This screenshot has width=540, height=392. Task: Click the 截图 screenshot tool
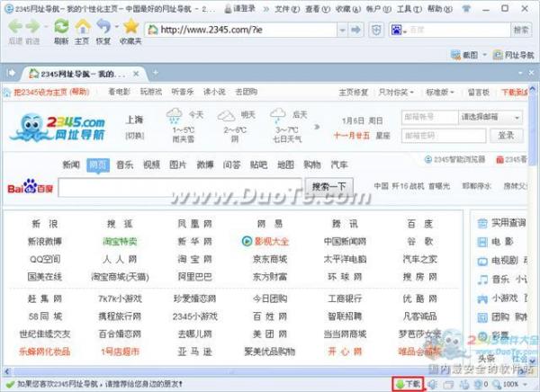pyautogui.click(x=464, y=55)
